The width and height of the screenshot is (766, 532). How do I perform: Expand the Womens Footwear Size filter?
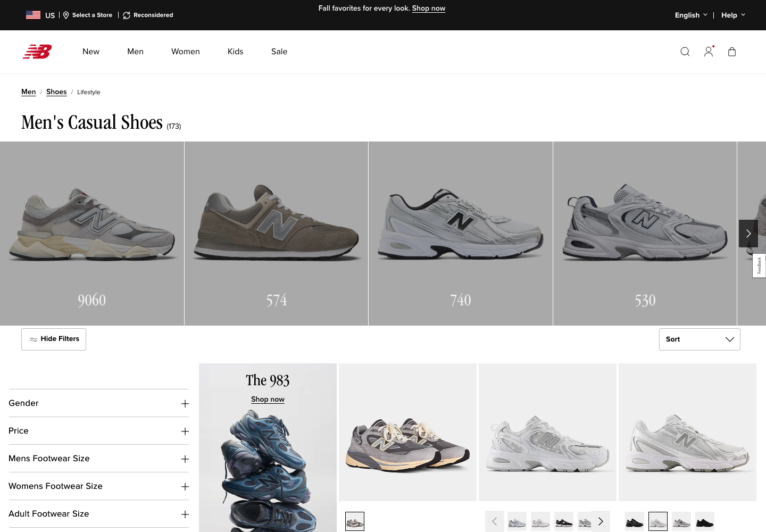99,486
